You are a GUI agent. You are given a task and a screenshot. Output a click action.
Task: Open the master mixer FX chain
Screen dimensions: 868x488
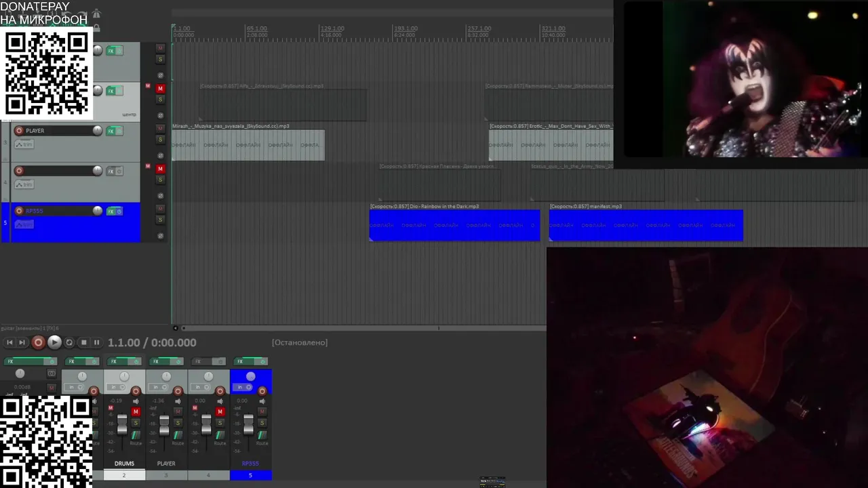[24, 361]
